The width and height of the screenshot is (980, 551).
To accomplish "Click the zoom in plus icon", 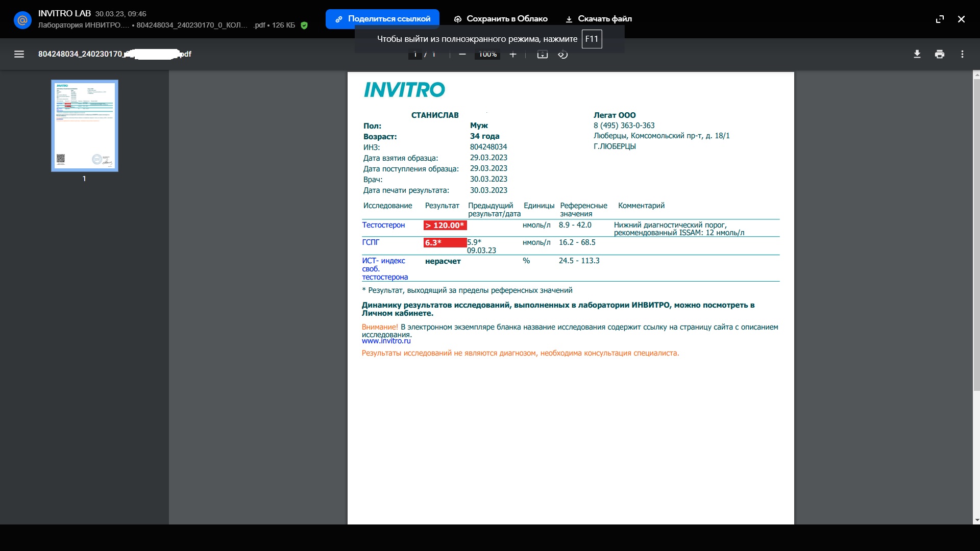I will 513,55.
